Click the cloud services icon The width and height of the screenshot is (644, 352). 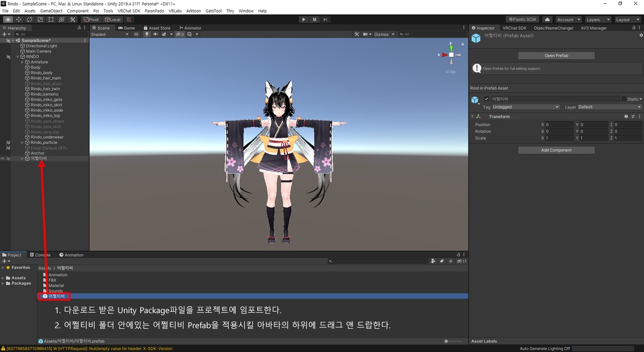pos(548,19)
